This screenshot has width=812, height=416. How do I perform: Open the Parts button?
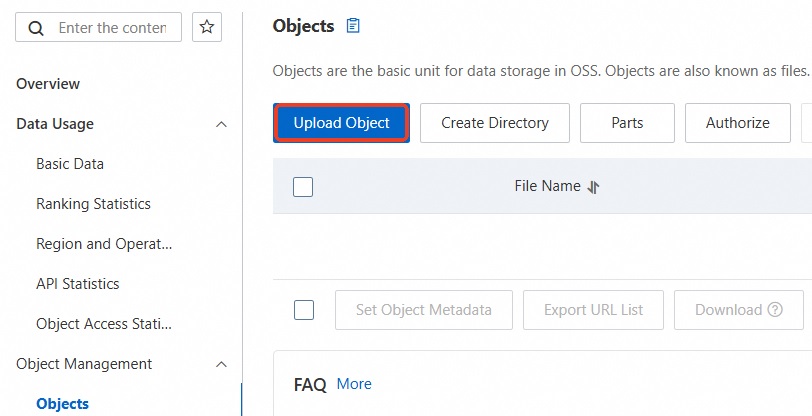tap(627, 123)
